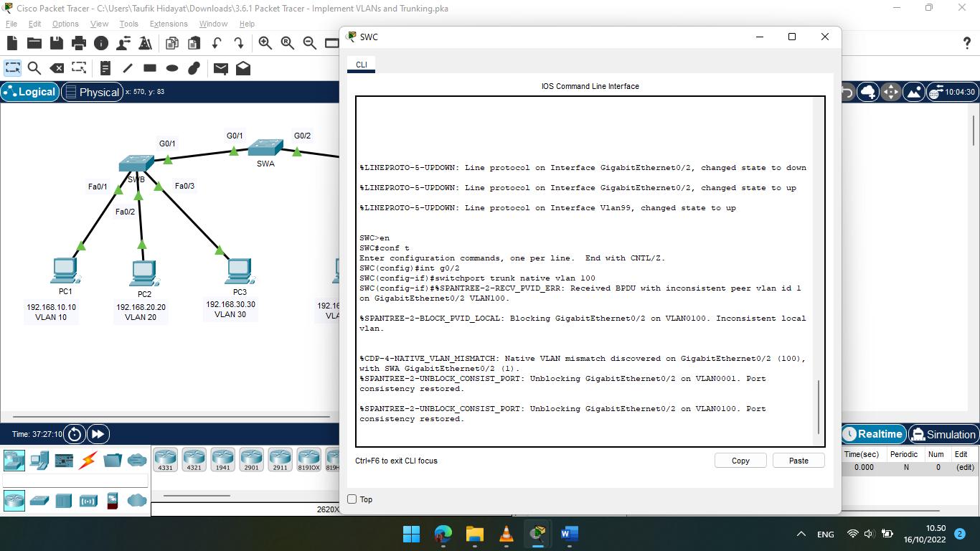Select the Draw Line tool
This screenshot has width=980, height=551.
click(128, 68)
